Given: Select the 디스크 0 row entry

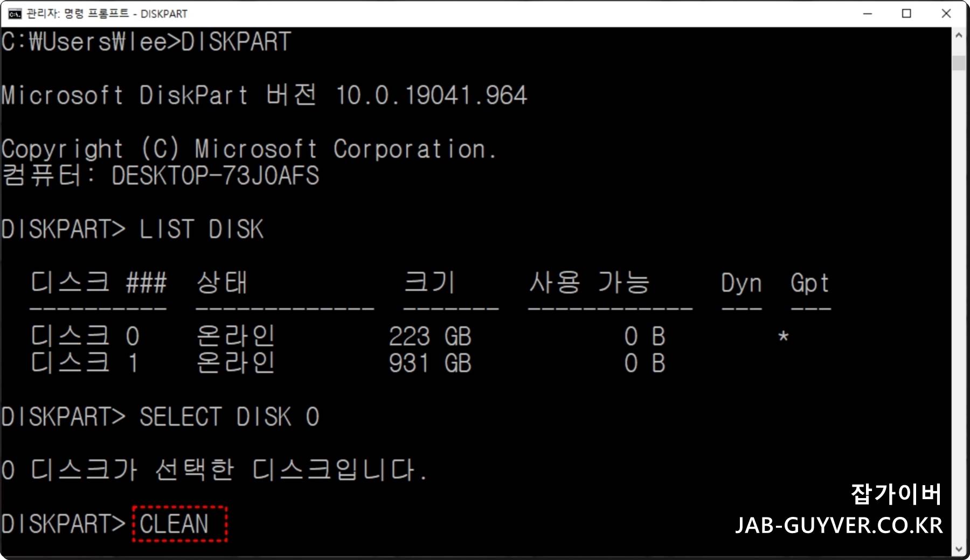Looking at the screenshot, I should (86, 336).
